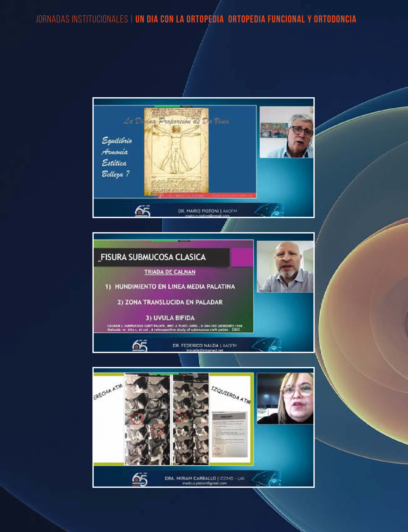Click the Calnan submucous cleft palate citation

point(175,326)
